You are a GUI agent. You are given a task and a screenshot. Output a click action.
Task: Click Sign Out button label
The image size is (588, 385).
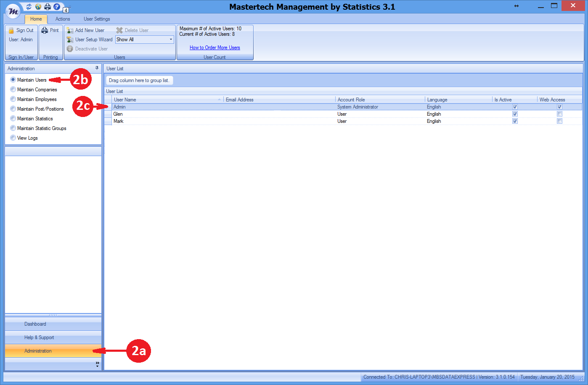[25, 30]
